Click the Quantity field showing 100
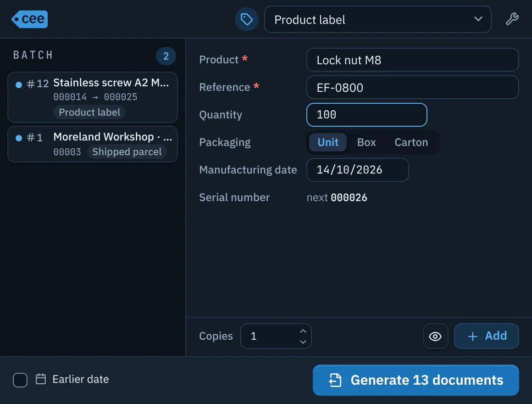The image size is (532, 404). point(367,115)
